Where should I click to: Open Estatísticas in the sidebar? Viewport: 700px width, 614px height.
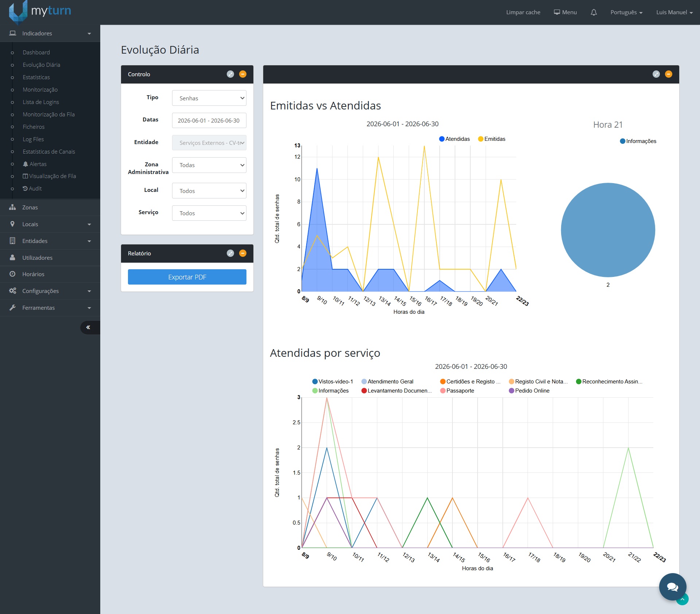tap(36, 77)
